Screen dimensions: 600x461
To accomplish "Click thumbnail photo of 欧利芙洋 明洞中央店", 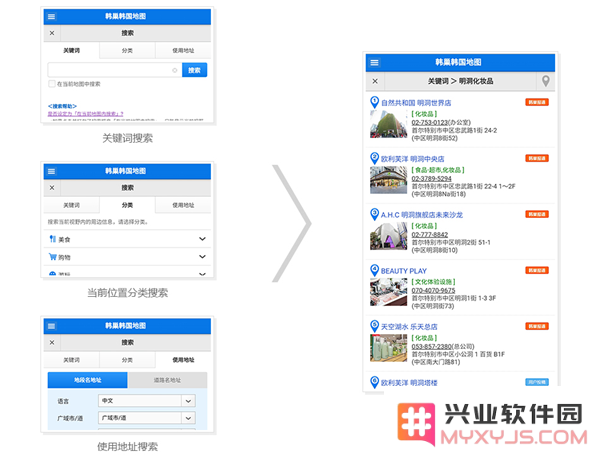I will (388, 180).
